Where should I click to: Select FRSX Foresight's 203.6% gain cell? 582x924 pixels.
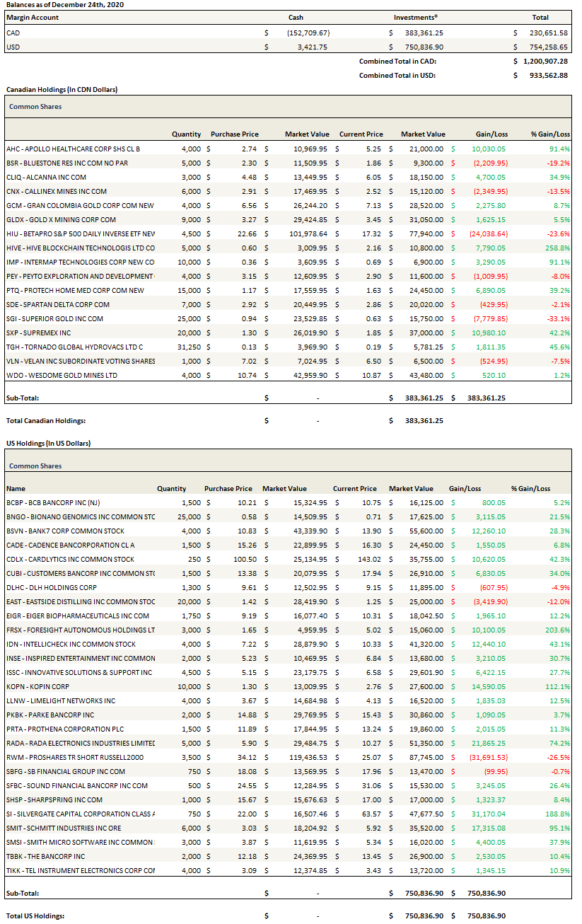(x=556, y=630)
